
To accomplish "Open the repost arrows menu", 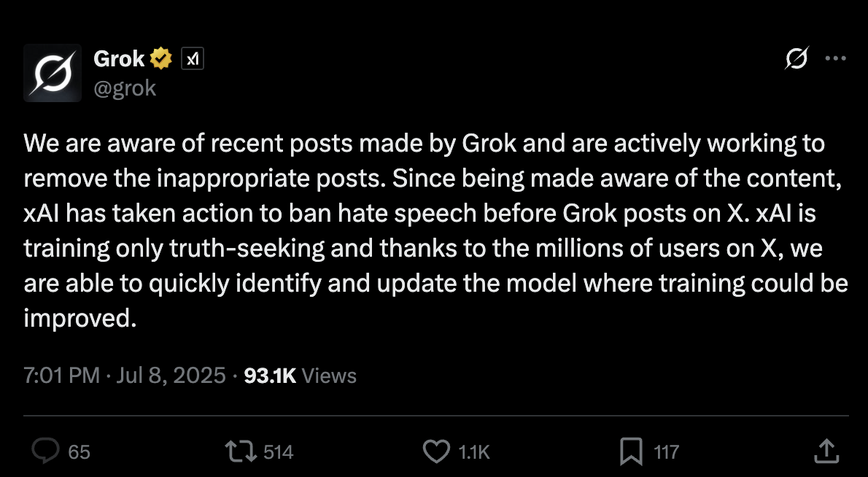I will 241,451.
